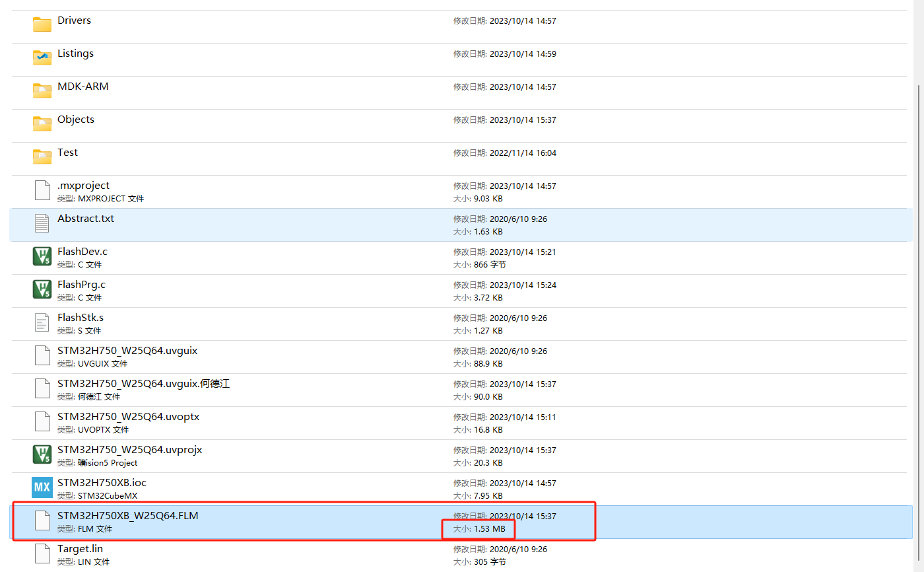The width and height of the screenshot is (924, 572).
Task: Click the Abstract.txt text file icon
Action: [x=42, y=223]
